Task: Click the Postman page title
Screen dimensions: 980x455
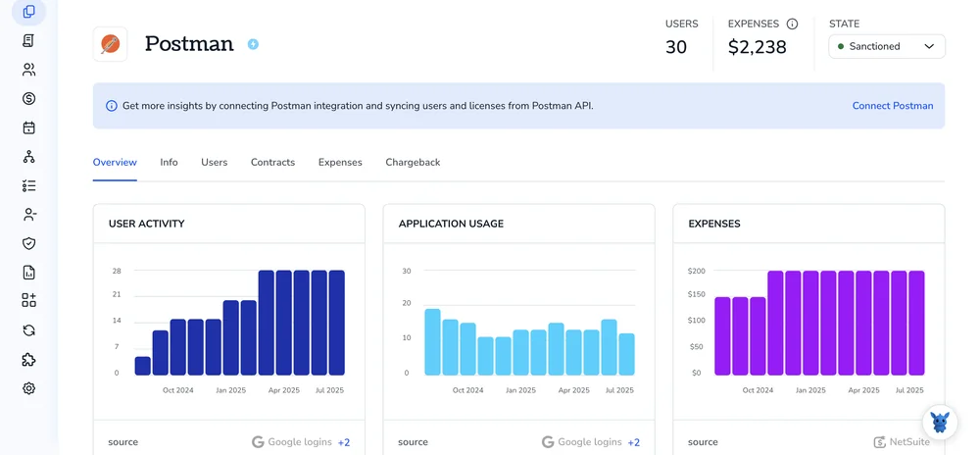Action: [189, 44]
